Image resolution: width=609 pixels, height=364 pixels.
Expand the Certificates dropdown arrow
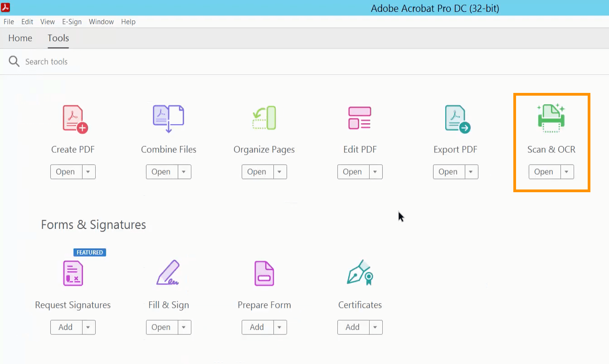(x=375, y=327)
